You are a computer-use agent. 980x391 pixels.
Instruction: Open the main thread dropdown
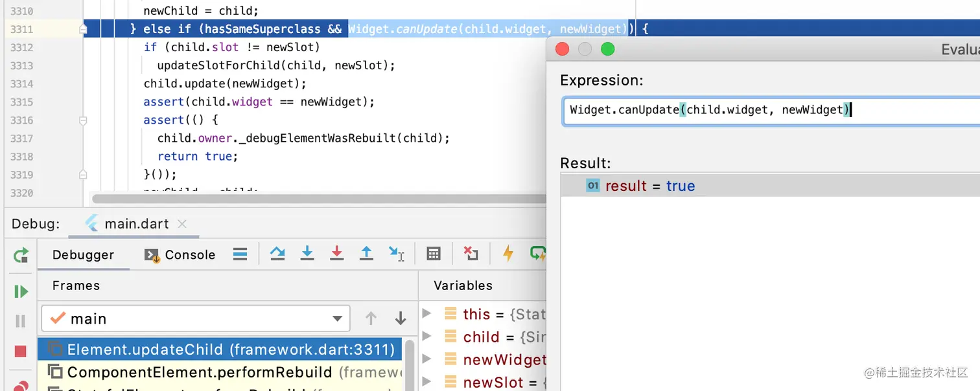[x=196, y=318]
